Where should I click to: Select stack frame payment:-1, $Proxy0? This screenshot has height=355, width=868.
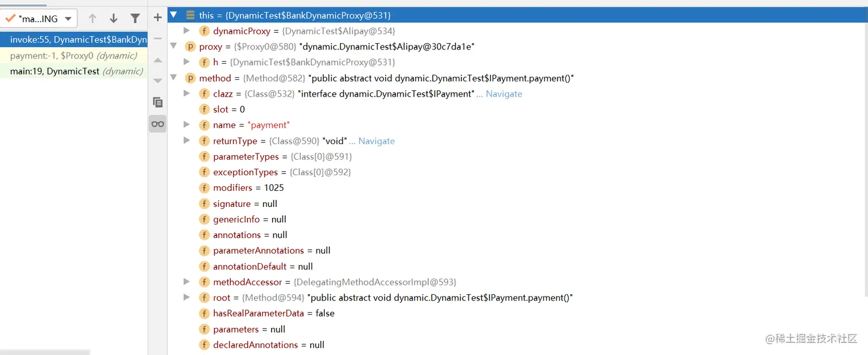pos(74,56)
